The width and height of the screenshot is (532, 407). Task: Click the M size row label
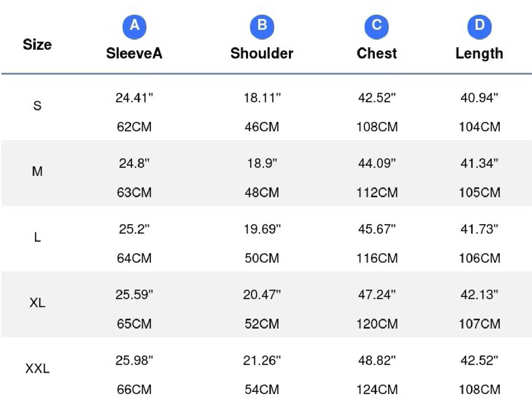click(37, 171)
